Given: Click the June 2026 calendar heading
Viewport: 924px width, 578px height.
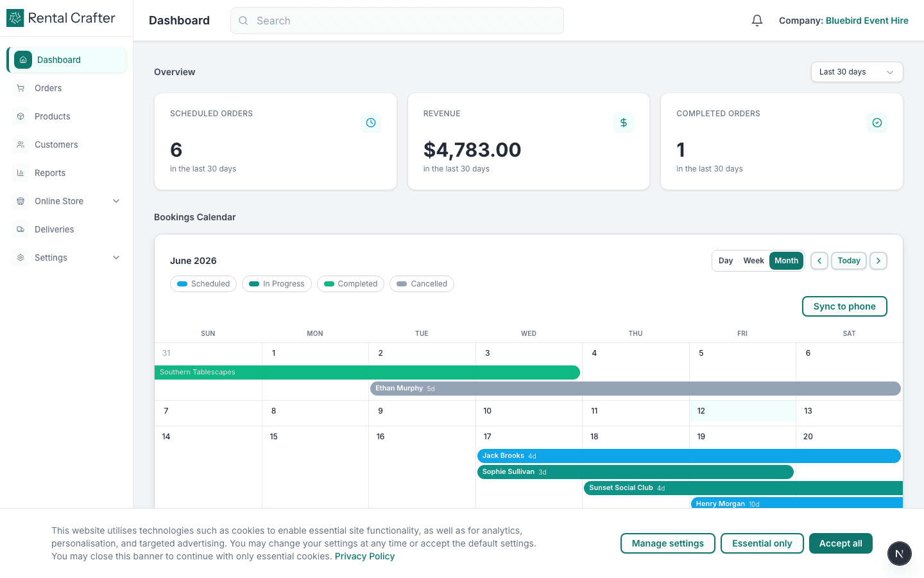Looking at the screenshot, I should [x=193, y=261].
